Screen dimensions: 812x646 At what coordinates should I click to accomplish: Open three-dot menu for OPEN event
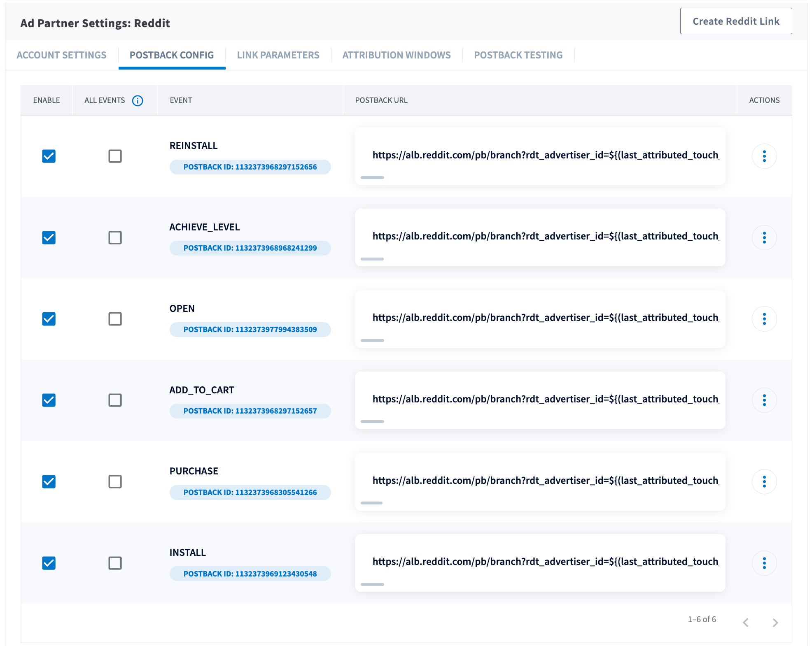pyautogui.click(x=764, y=319)
